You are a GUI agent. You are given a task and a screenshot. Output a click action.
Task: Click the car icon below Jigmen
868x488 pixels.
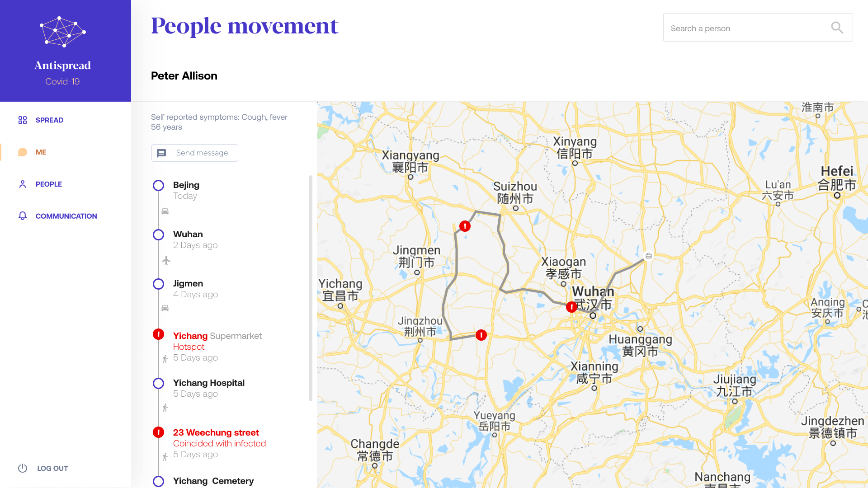point(165,308)
